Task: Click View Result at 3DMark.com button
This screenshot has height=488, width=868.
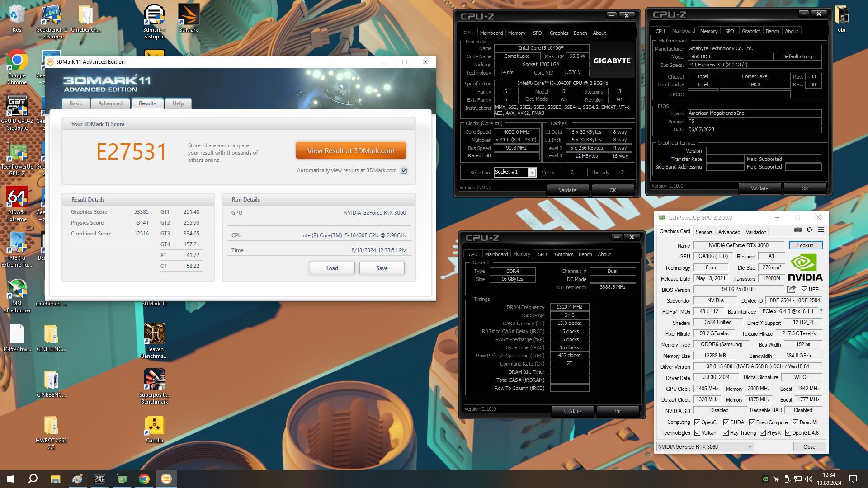Action: pos(351,150)
